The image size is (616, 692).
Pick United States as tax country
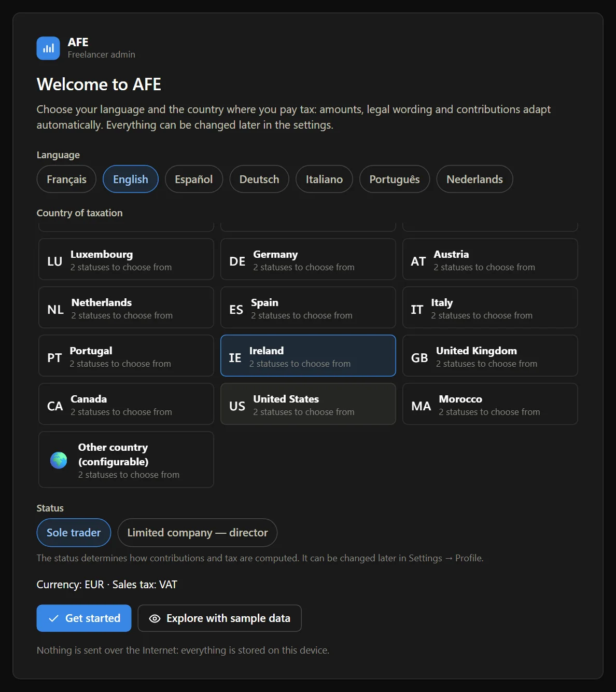coord(308,404)
